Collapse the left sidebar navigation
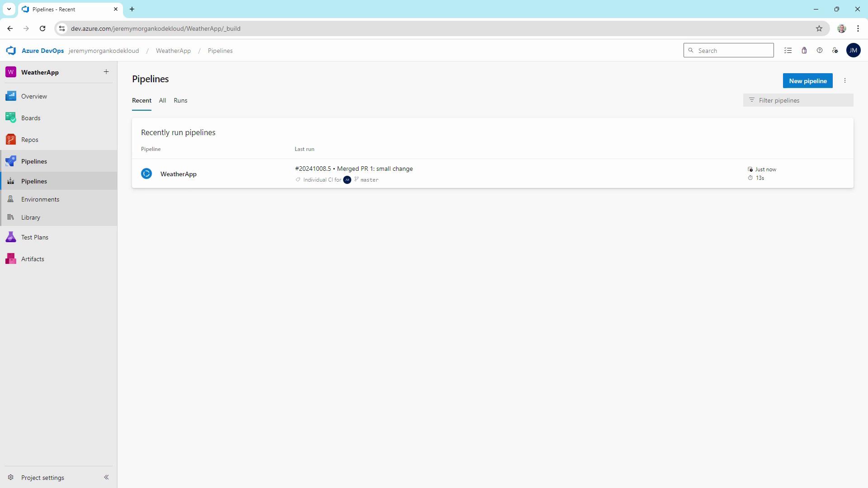Viewport: 868px width, 488px height. 106,477
